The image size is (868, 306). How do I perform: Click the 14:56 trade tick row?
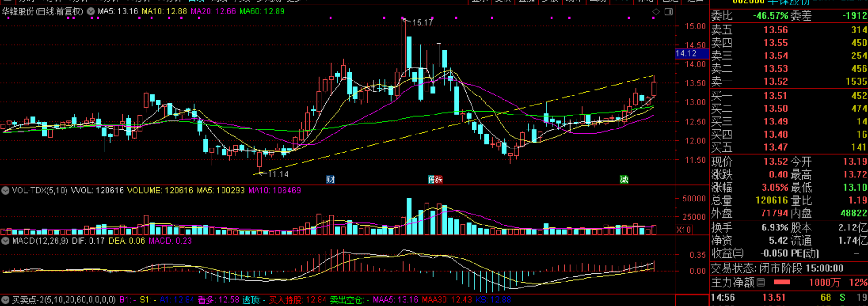click(789, 297)
